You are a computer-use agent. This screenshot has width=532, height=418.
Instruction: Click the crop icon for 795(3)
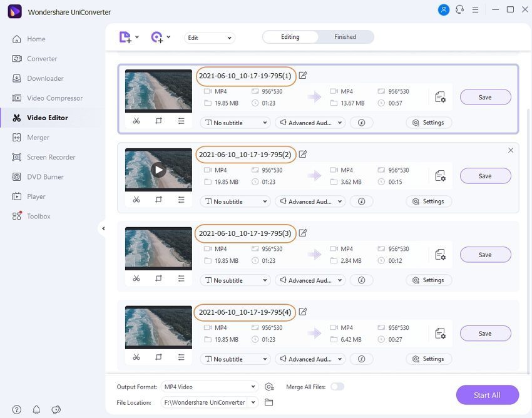tap(158, 278)
